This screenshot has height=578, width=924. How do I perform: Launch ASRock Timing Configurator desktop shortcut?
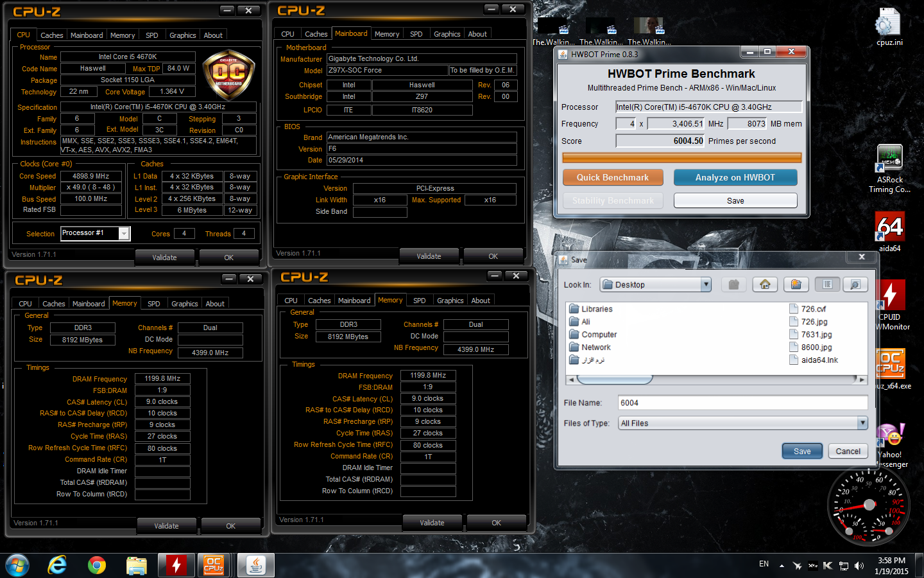(889, 169)
